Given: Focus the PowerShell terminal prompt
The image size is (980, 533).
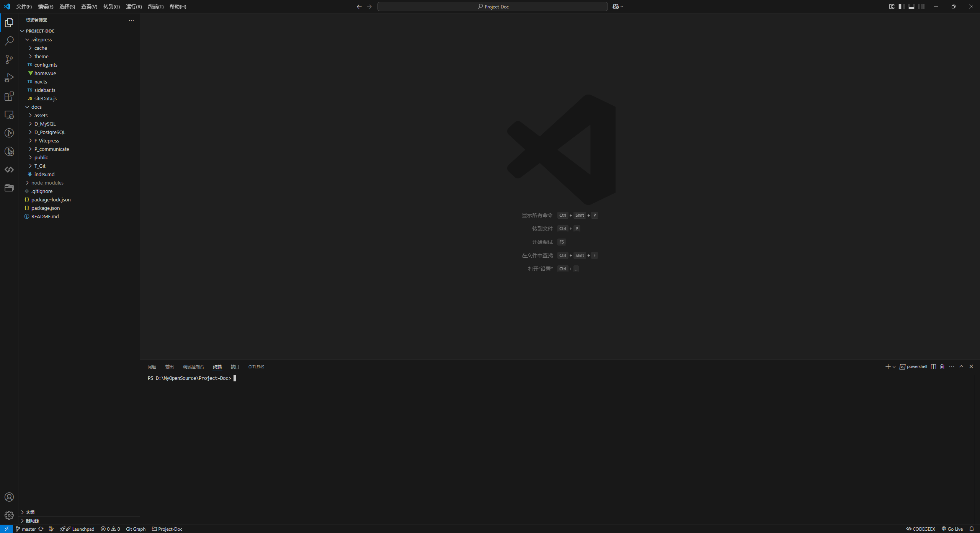Looking at the screenshot, I should pyautogui.click(x=235, y=378).
